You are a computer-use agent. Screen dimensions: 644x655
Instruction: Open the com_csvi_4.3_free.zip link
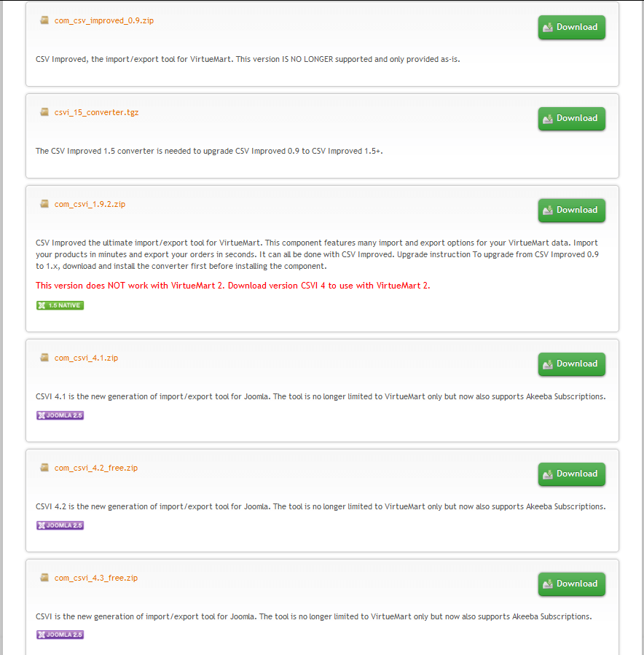pyautogui.click(x=96, y=578)
